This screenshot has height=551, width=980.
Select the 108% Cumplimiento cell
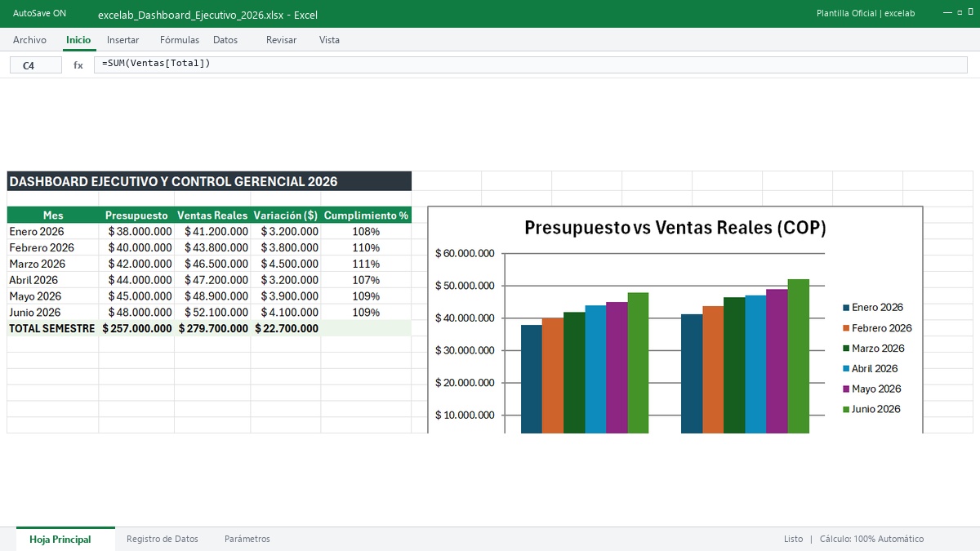(x=366, y=231)
